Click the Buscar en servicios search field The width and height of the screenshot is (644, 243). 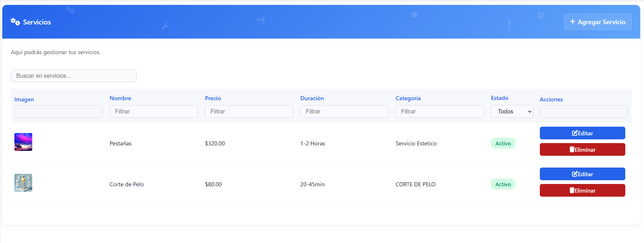pyautogui.click(x=74, y=76)
